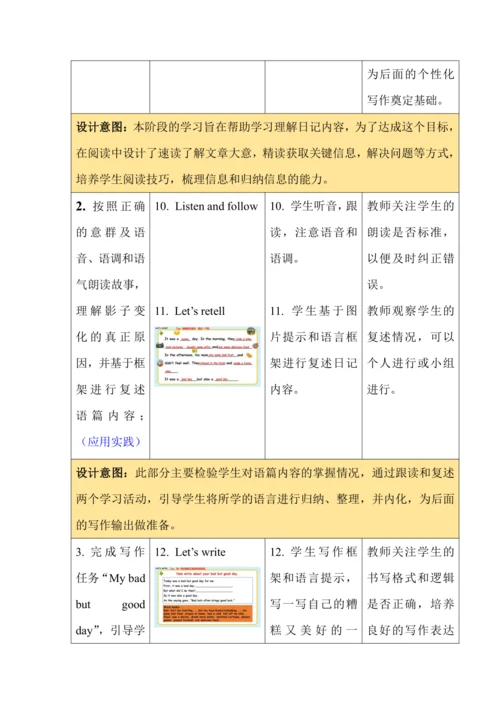Click '的写作输出做准备。' line
Screen dimensions: 500x707
[x=126, y=525]
